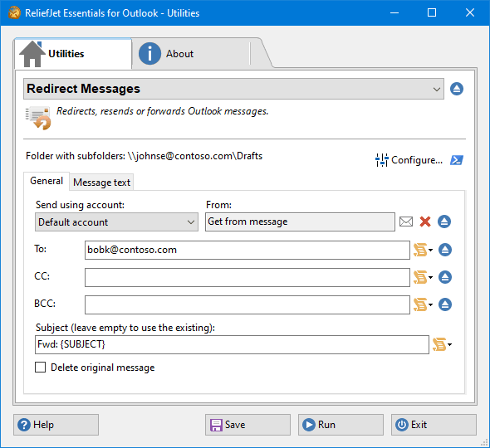Click the blue eject icon next to Redirect Messages
The width and height of the screenshot is (490, 448).
coord(457,89)
